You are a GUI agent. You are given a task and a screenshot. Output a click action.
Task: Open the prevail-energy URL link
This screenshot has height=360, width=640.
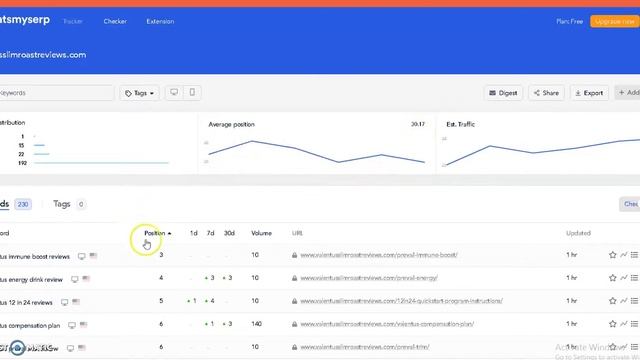(369, 278)
